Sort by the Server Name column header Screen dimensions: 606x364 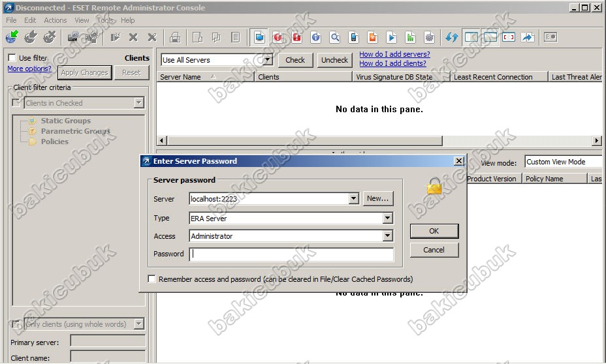point(205,77)
